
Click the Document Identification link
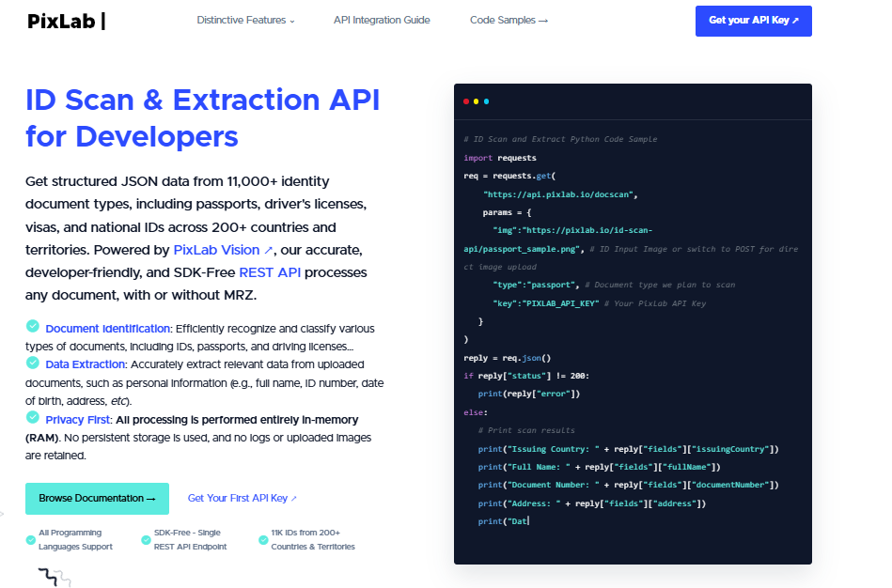(107, 329)
